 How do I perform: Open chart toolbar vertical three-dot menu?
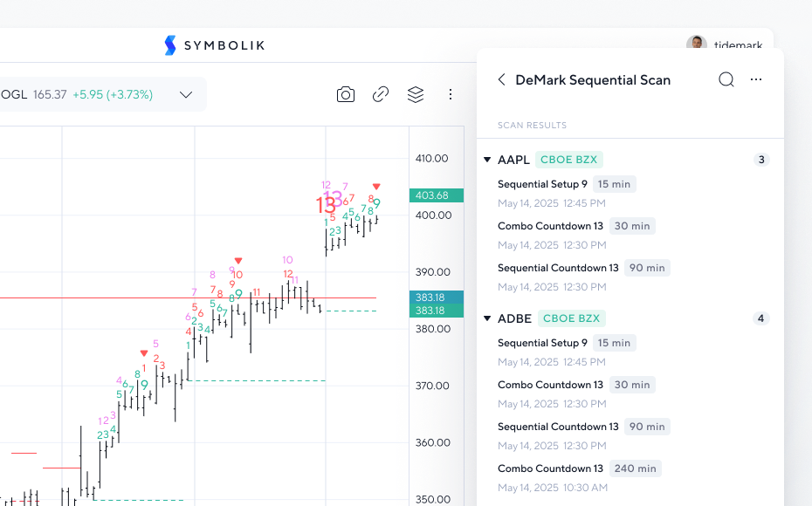[x=450, y=94]
